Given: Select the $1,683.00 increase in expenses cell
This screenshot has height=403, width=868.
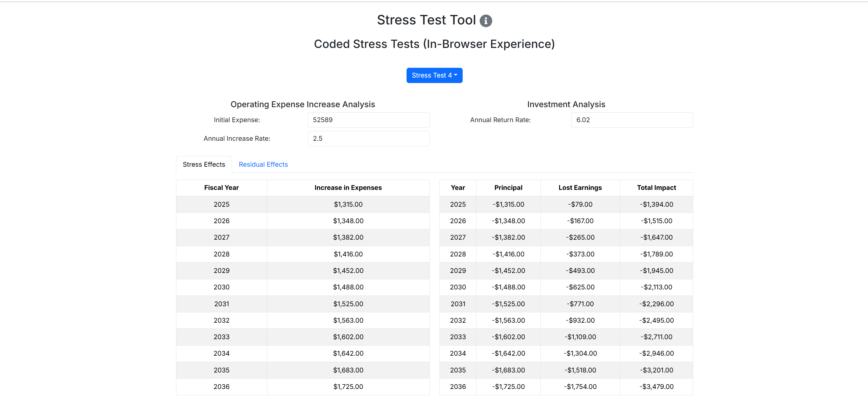Looking at the screenshot, I should [348, 370].
